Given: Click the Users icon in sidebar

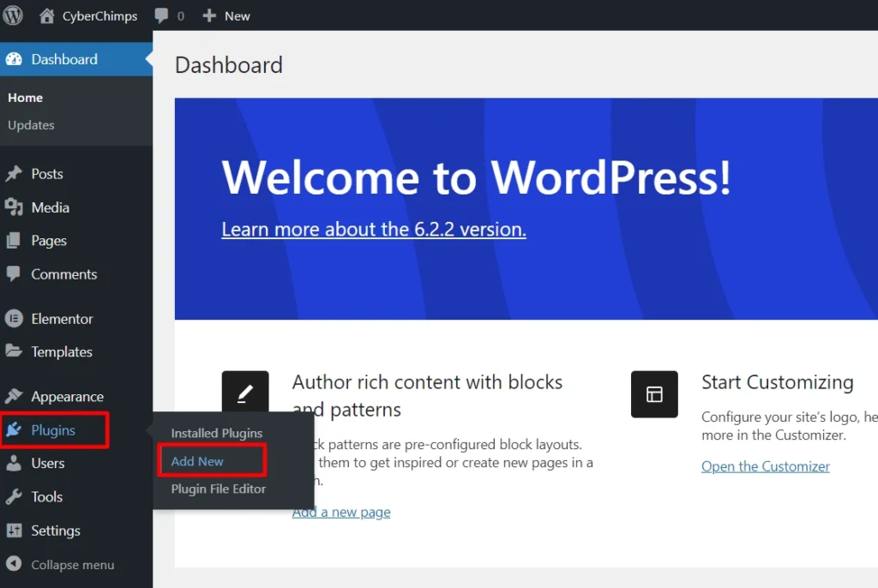Looking at the screenshot, I should click(14, 464).
